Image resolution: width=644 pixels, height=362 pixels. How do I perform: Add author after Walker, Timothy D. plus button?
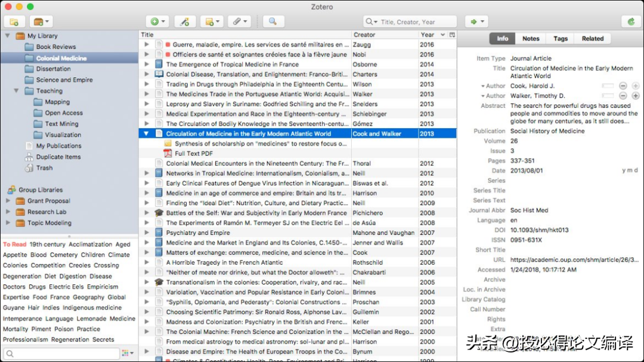[636, 96]
